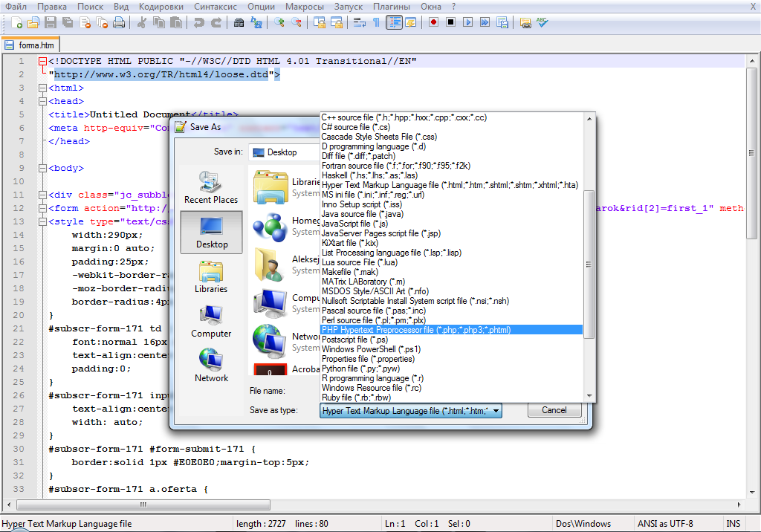Screen dimensions: 761x532
Task: Choose Cascade Style Sheets File type
Action: point(451,137)
